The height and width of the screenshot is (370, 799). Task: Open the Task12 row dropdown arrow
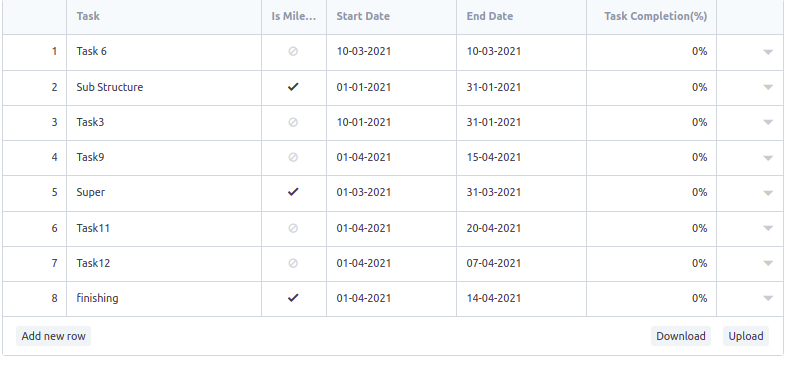click(768, 263)
